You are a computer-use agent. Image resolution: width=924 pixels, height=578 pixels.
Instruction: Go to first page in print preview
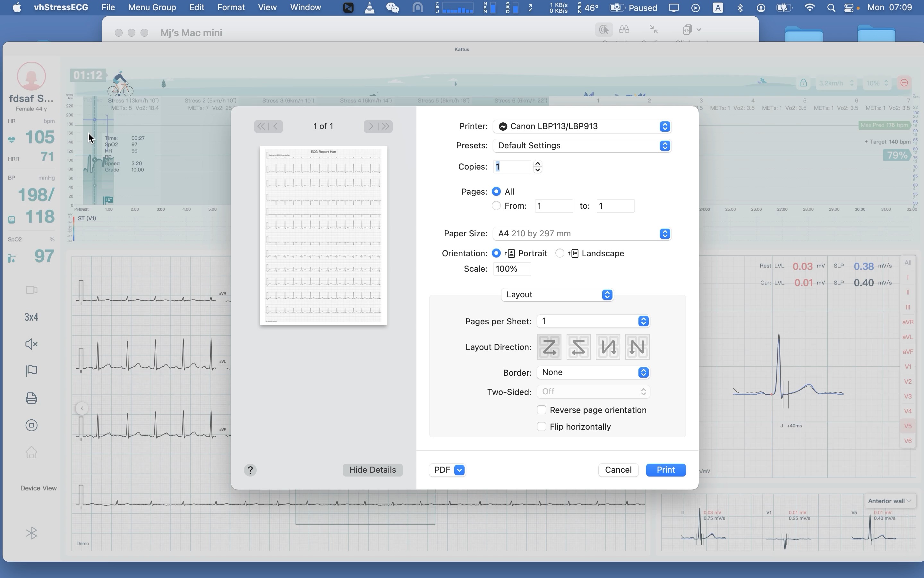click(261, 126)
